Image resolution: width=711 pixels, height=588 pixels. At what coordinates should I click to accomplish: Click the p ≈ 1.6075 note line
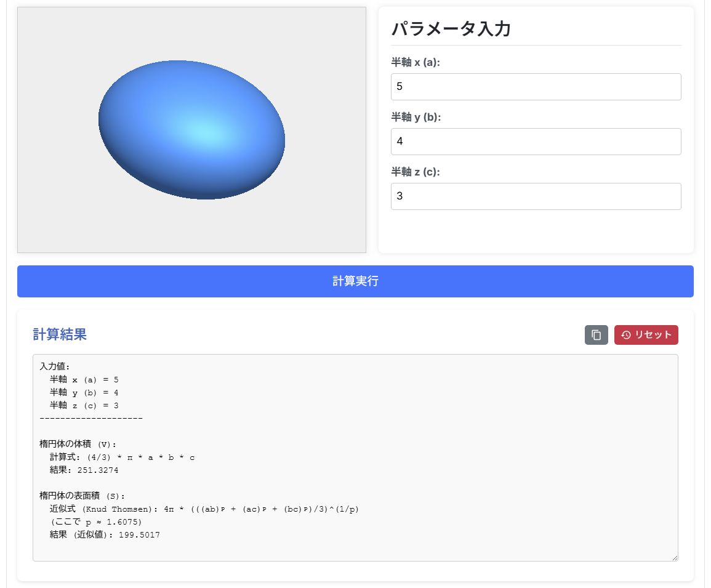(x=95, y=522)
